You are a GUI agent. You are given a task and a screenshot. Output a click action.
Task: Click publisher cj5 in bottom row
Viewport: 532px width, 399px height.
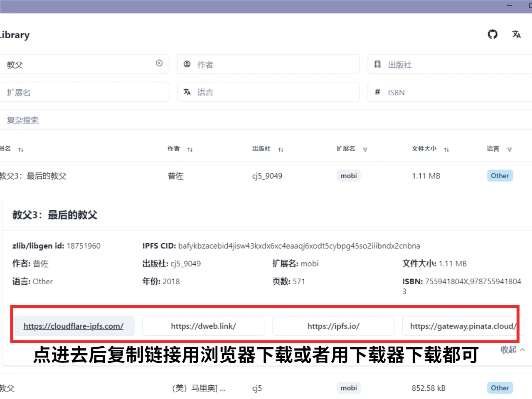tap(257, 388)
